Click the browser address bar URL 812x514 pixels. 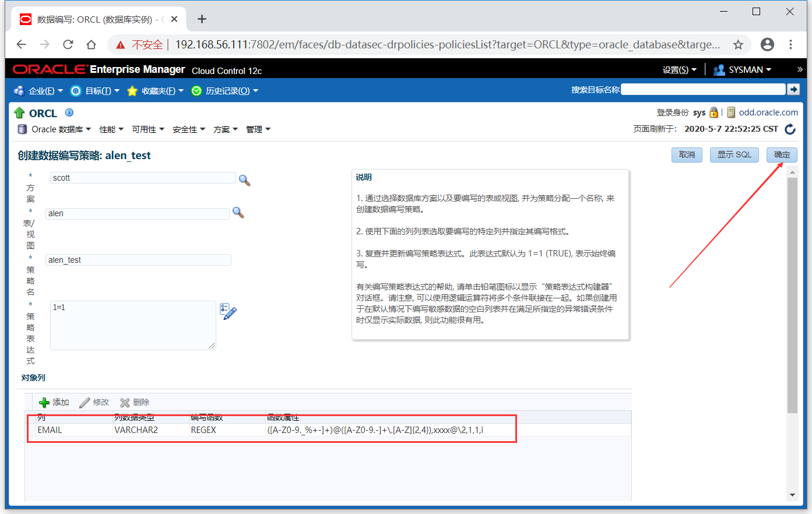447,45
